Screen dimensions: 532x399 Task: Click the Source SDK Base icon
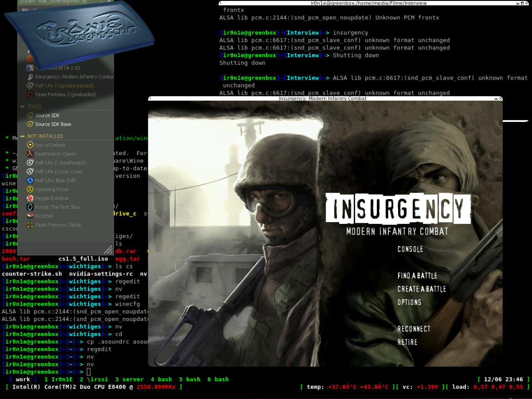30,124
